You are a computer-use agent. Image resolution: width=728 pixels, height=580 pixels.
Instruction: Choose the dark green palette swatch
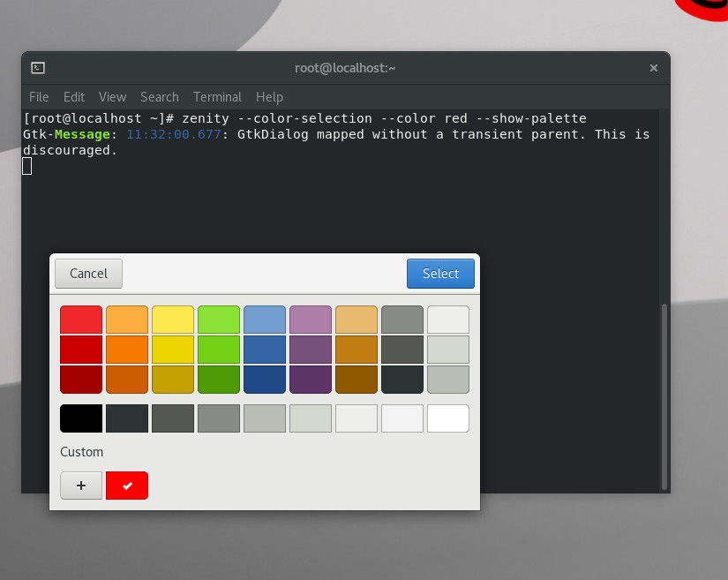[x=219, y=380]
